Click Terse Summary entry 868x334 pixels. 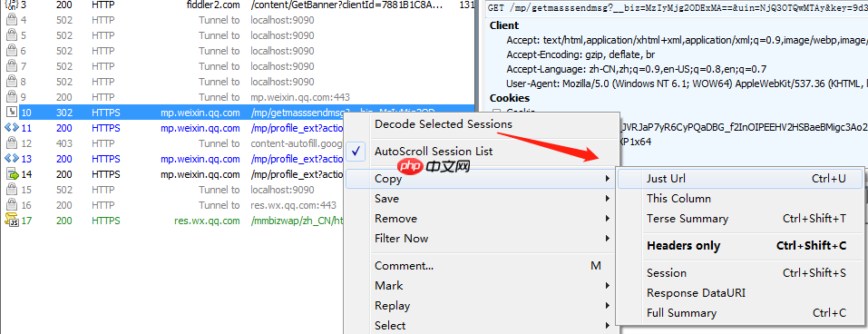click(740, 219)
